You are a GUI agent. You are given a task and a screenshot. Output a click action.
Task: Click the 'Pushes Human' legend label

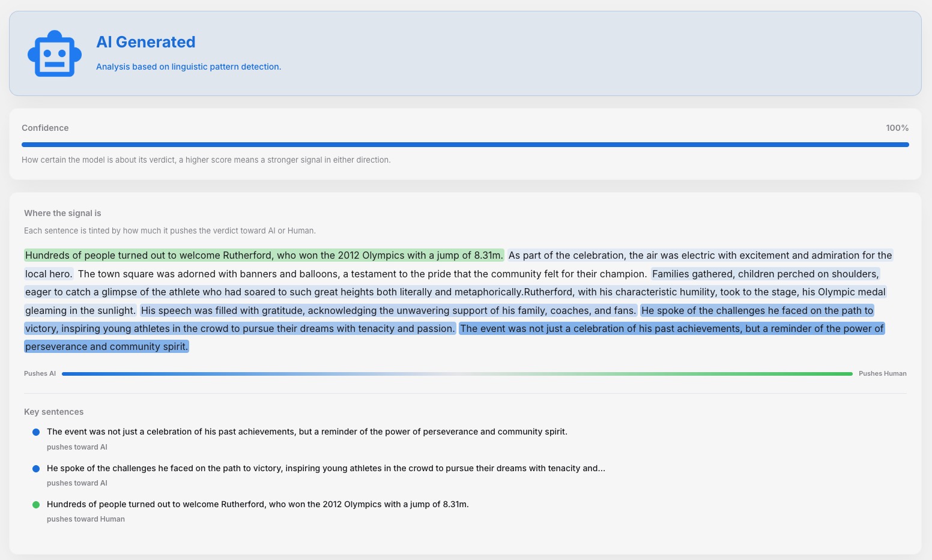coord(882,373)
